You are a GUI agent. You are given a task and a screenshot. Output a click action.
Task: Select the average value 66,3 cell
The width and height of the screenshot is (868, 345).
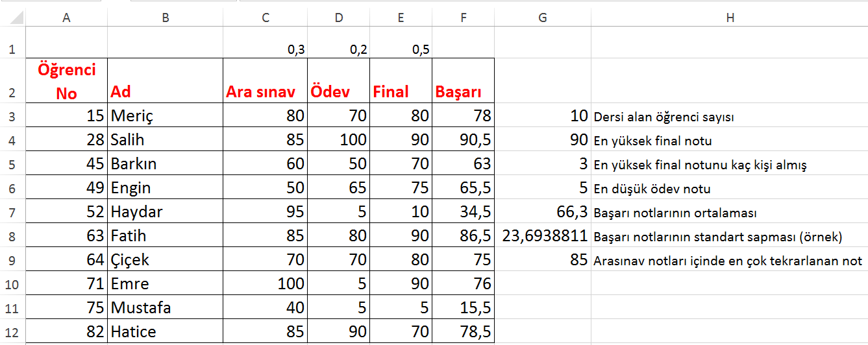(543, 212)
